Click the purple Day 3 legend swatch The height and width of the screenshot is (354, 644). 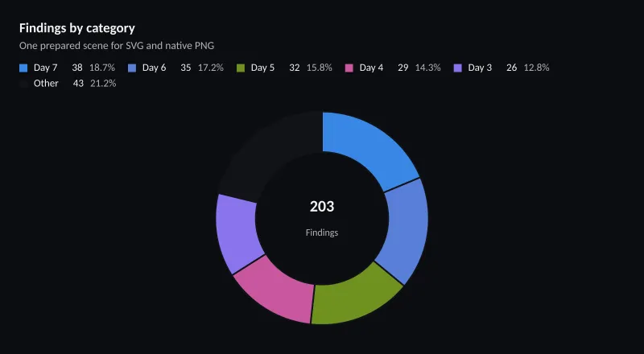[457, 68]
